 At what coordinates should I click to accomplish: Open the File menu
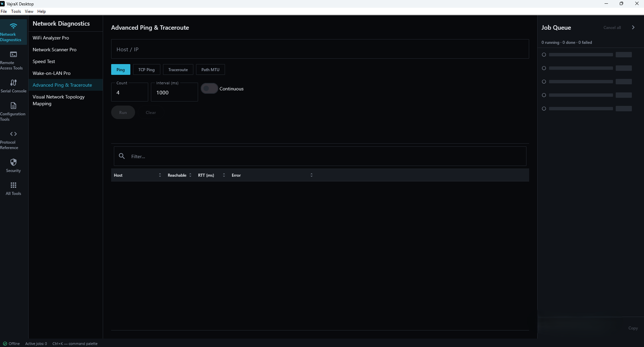(4, 11)
